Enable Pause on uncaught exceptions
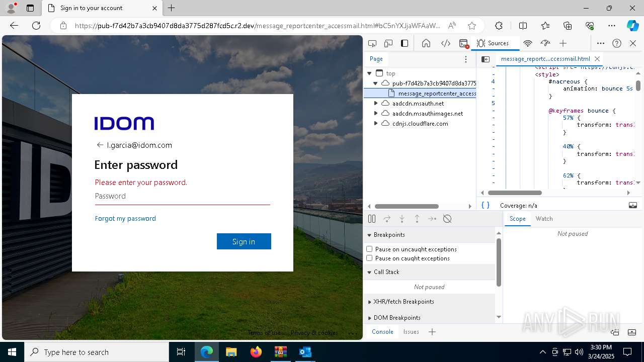Screen dimensions: 644x362 369,249
